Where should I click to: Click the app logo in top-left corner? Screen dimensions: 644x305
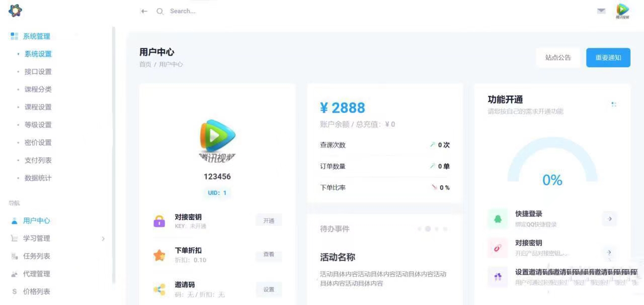pos(15,11)
